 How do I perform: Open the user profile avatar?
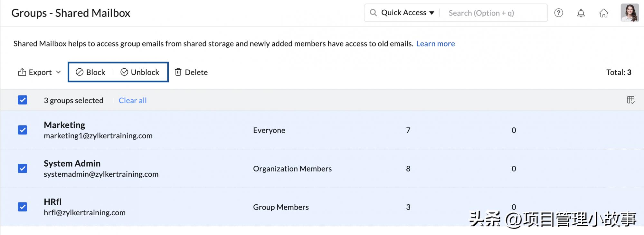click(630, 13)
